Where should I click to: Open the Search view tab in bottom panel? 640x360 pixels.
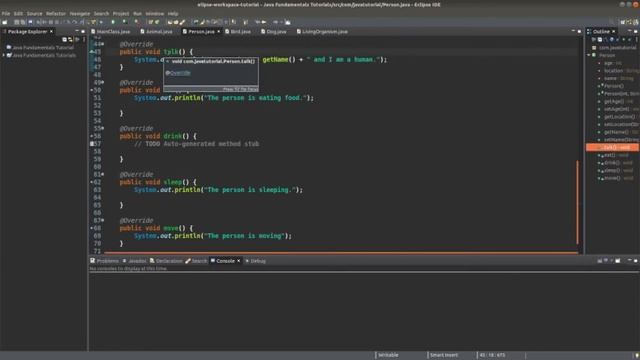tap(196, 261)
